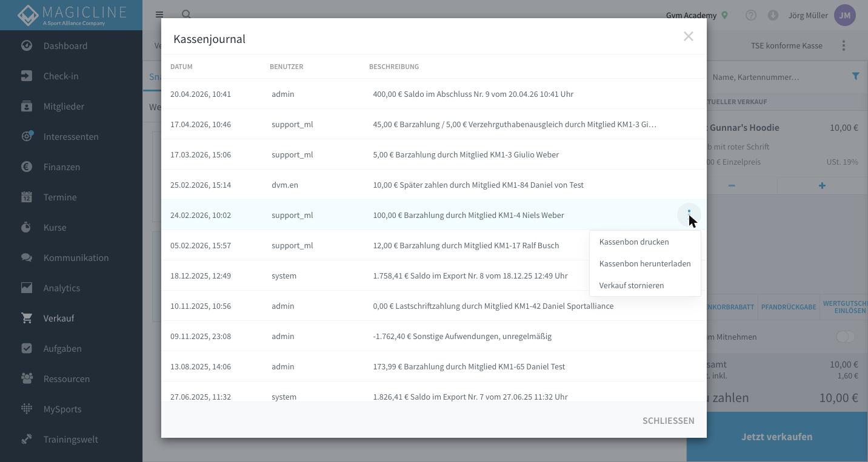Open the TSE Kasse three-dot menu
The width and height of the screenshot is (868, 462).
coord(844,45)
